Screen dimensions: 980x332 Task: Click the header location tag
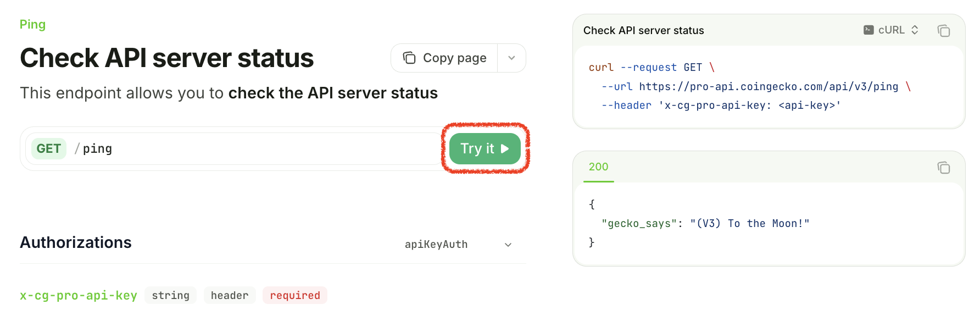pos(230,295)
